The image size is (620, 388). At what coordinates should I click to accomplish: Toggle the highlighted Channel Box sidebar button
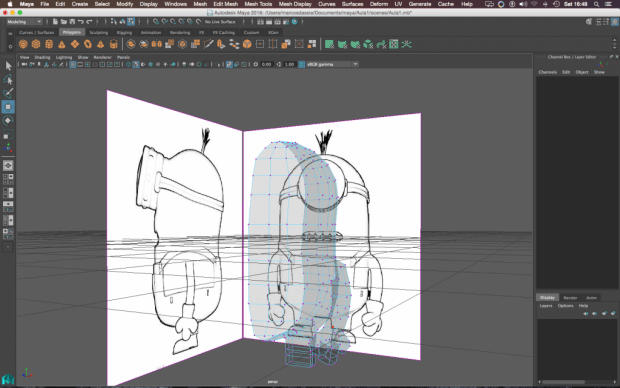(x=614, y=22)
